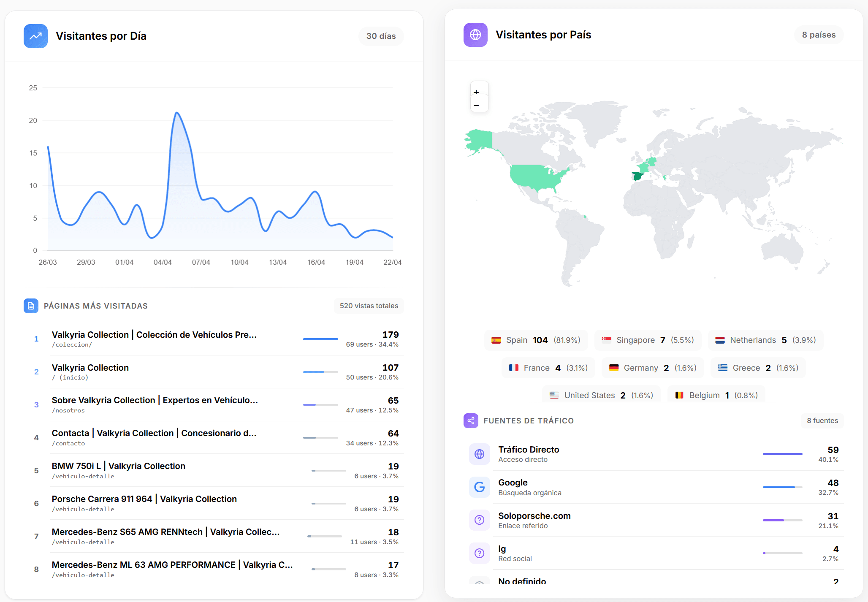The width and height of the screenshot is (868, 602).
Task: Click the Germany 2 country chip
Action: pyautogui.click(x=653, y=368)
